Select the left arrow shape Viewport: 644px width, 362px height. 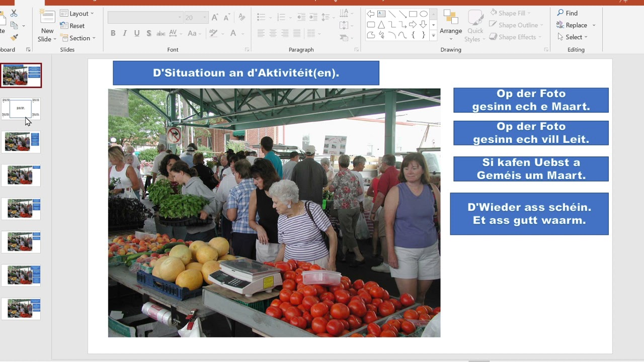371,14
